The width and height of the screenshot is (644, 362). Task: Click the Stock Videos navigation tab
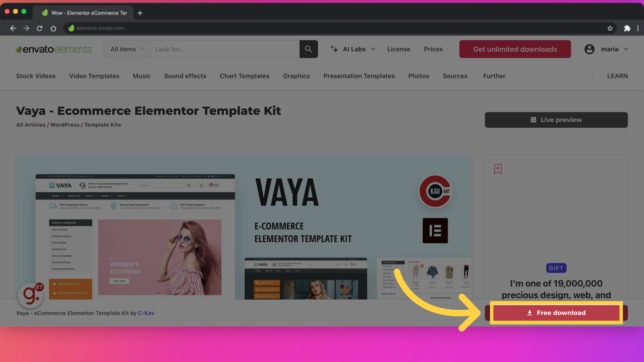coord(35,76)
